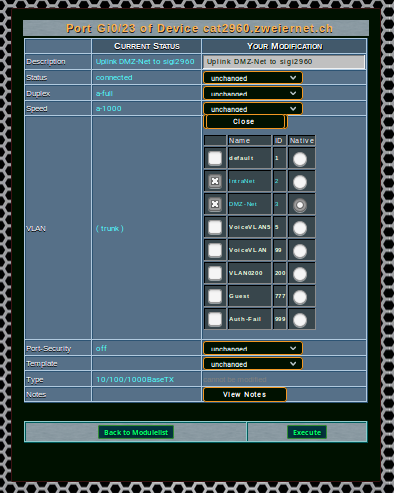Uncheck the DMZ-Net VLAN checkbox
Viewport: 394px width, 493px height.
coord(215,204)
